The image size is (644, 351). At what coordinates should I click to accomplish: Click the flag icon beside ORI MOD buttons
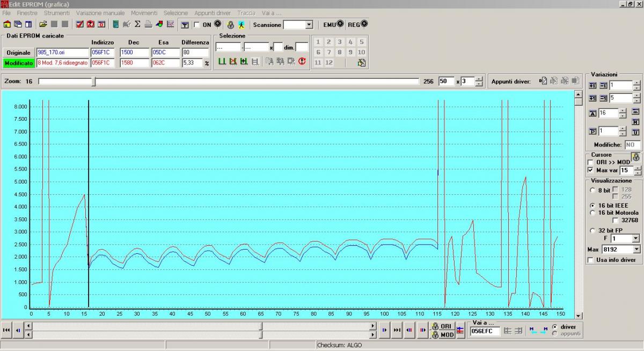click(460, 331)
